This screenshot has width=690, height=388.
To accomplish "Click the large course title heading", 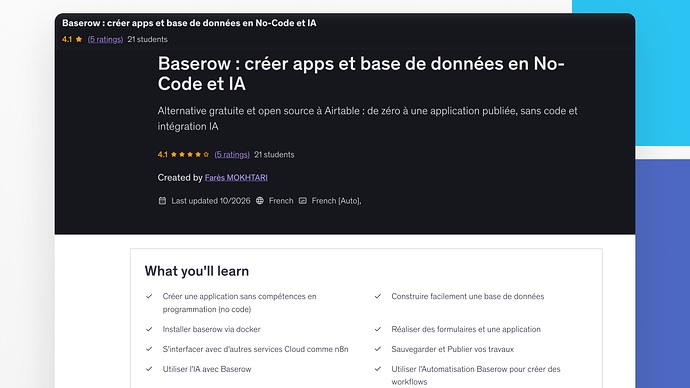I will (x=361, y=73).
